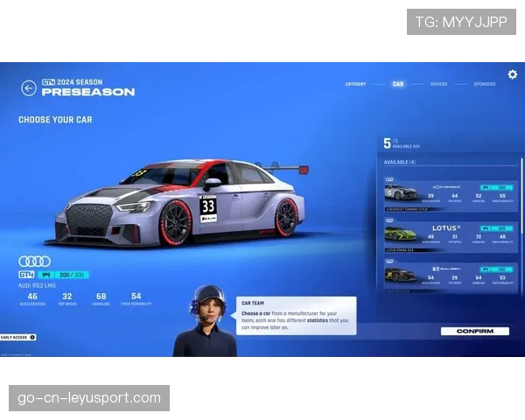Click the CAR TEAM tooltip box

pos(297,316)
